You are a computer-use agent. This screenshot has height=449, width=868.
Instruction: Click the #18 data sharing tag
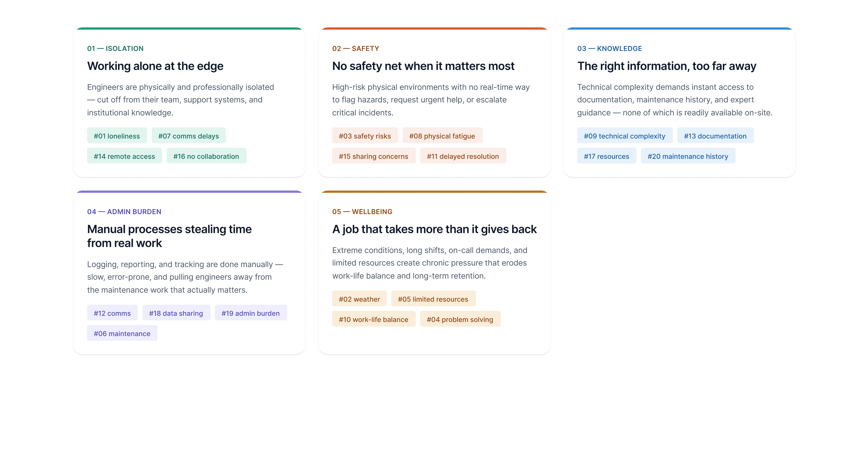point(176,313)
